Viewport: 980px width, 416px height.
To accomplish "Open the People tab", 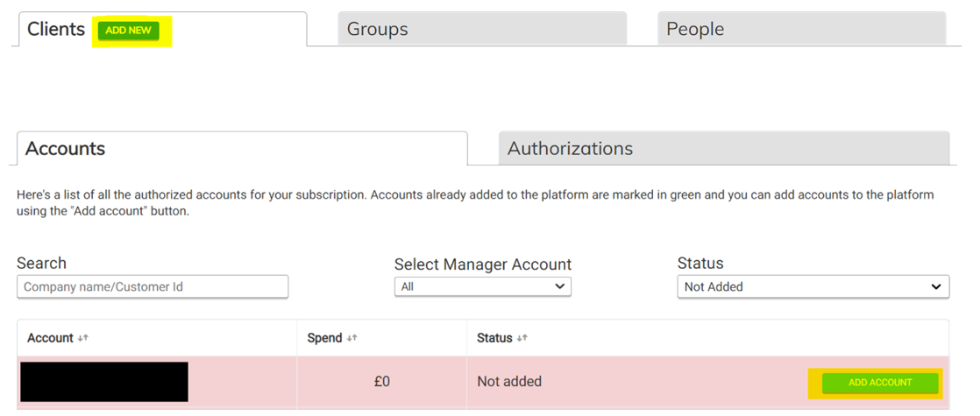I will coord(801,29).
